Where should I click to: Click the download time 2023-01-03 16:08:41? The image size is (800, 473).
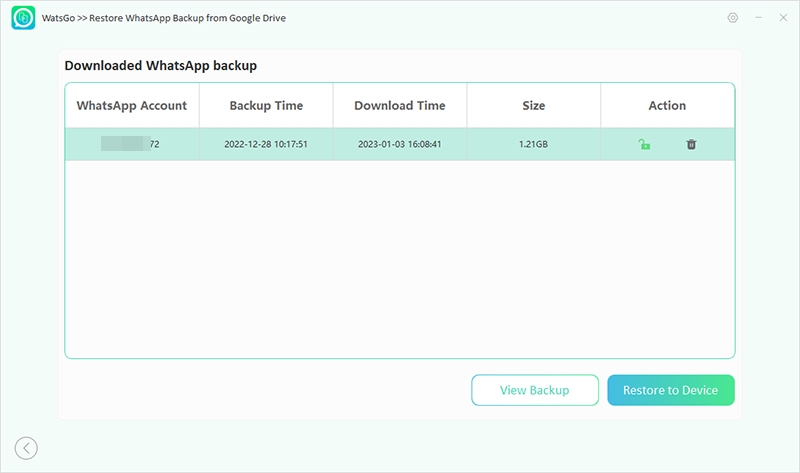pos(400,144)
